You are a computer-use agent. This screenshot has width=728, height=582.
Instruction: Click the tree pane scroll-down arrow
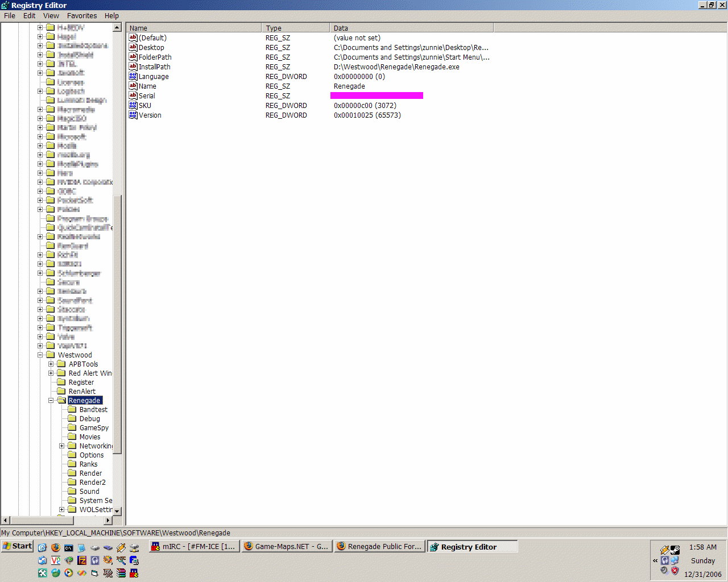[x=117, y=511]
